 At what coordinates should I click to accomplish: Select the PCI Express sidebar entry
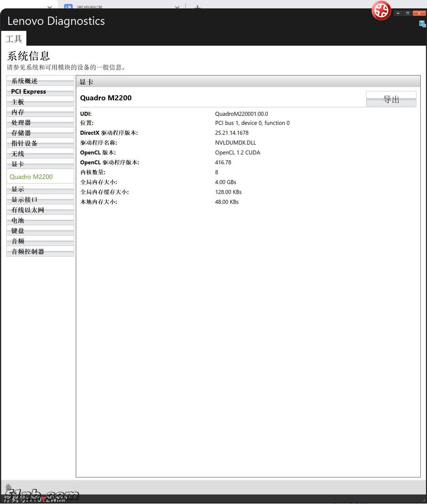28,91
